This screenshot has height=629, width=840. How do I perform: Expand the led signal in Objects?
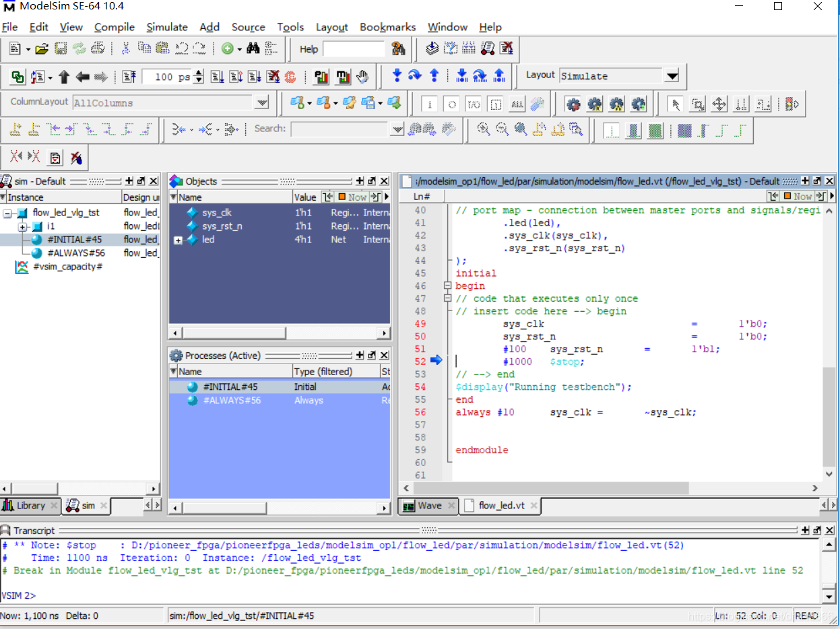point(178,240)
